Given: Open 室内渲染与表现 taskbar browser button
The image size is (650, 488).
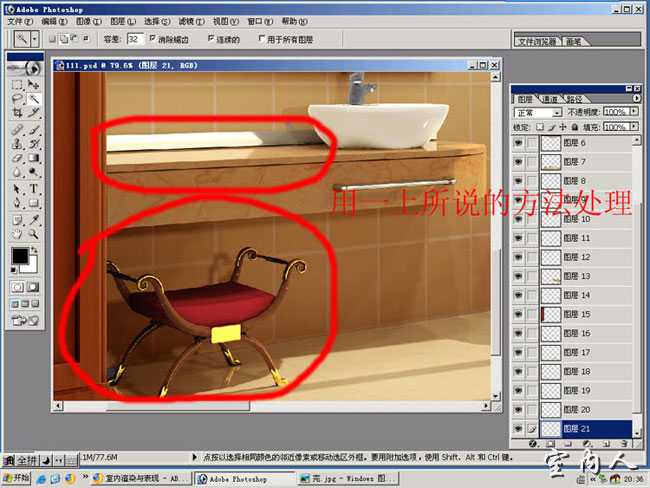Looking at the screenshot, I should tap(141, 478).
